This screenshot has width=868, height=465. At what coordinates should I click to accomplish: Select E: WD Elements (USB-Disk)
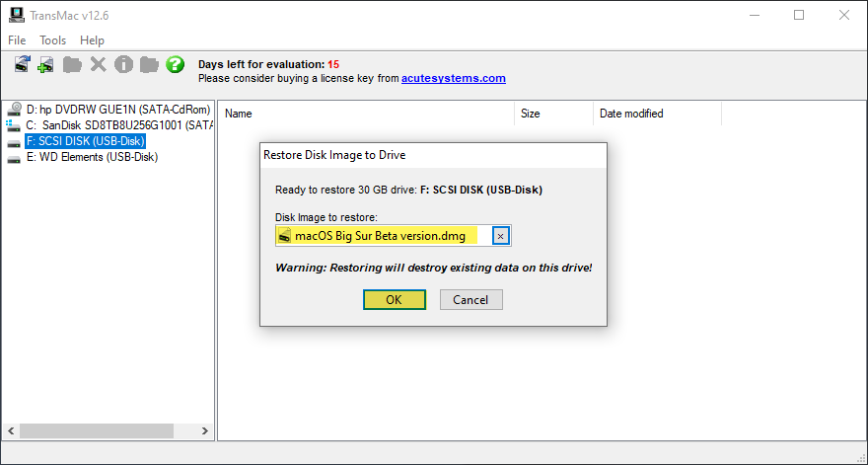(92, 157)
